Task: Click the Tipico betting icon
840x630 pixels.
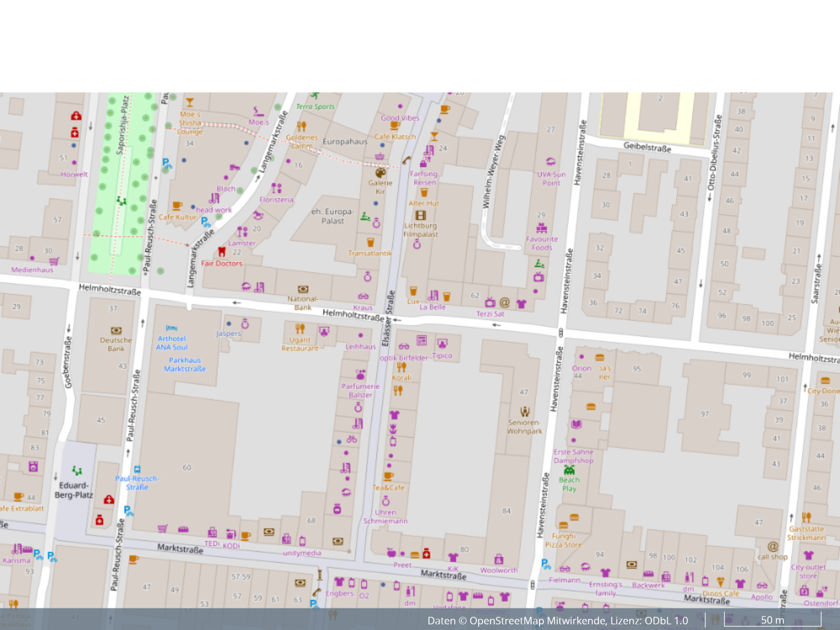Action: (442, 344)
